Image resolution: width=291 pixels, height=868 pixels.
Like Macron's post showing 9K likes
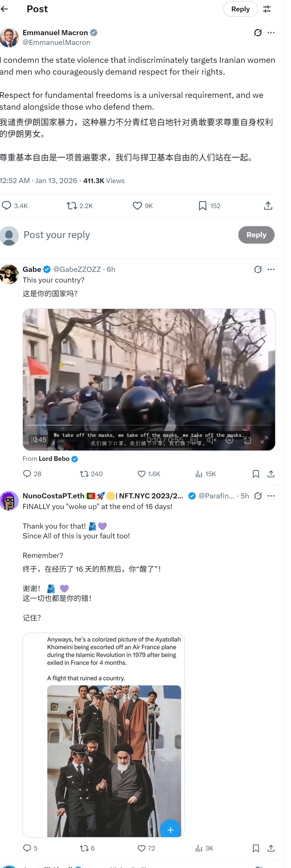143,206
